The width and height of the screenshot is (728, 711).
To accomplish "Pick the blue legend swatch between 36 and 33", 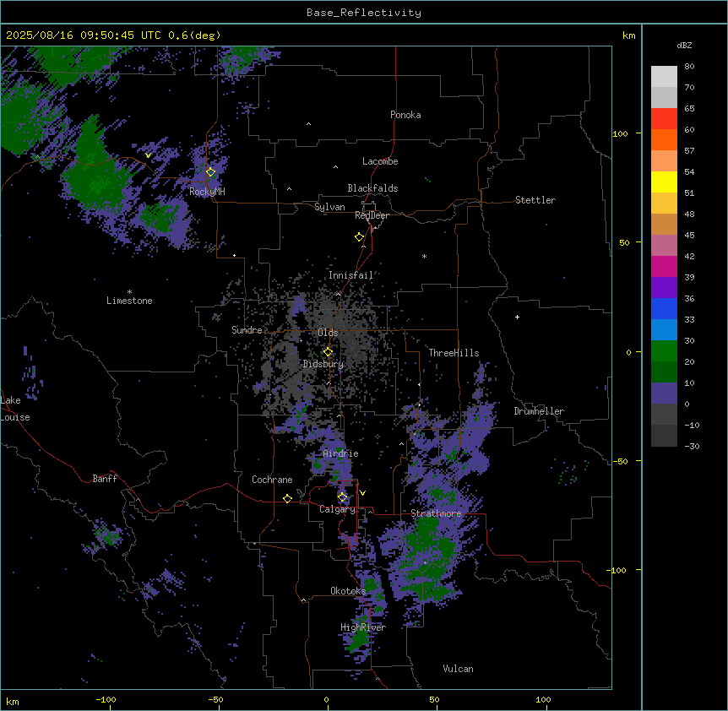I will pos(664,308).
